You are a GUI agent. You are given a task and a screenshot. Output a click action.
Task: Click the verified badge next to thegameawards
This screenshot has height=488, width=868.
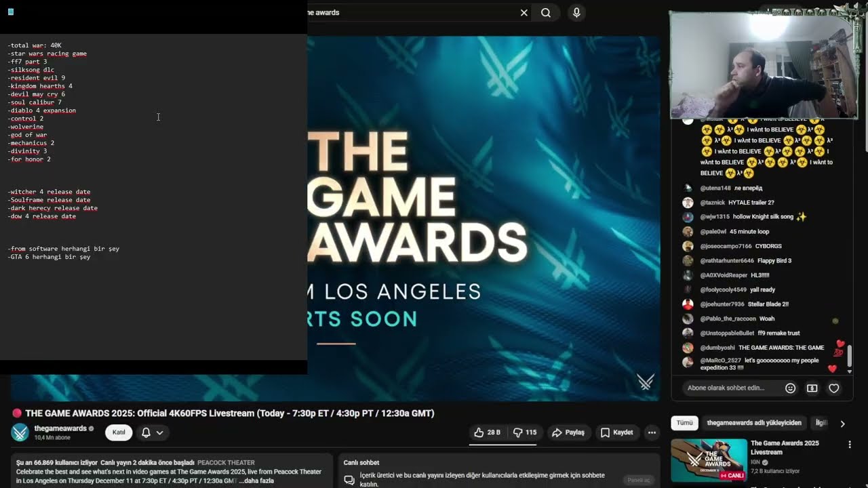(92, 428)
